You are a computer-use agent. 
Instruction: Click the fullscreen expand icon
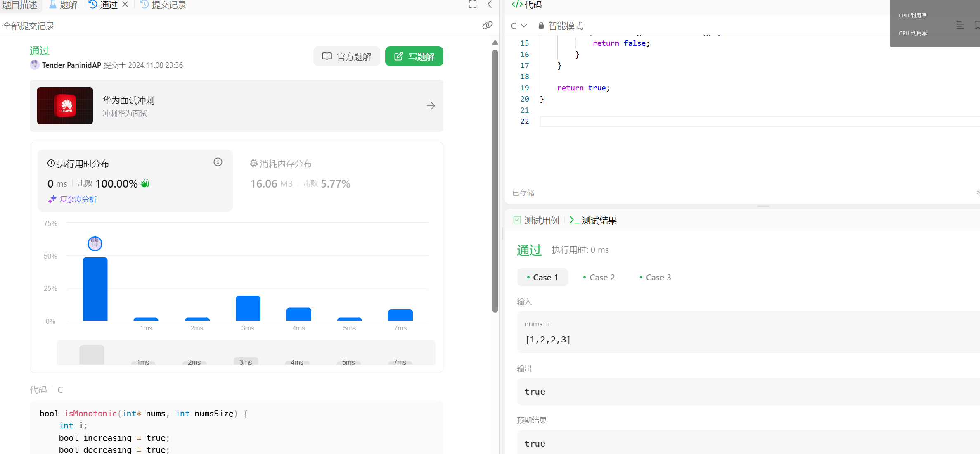point(473,5)
